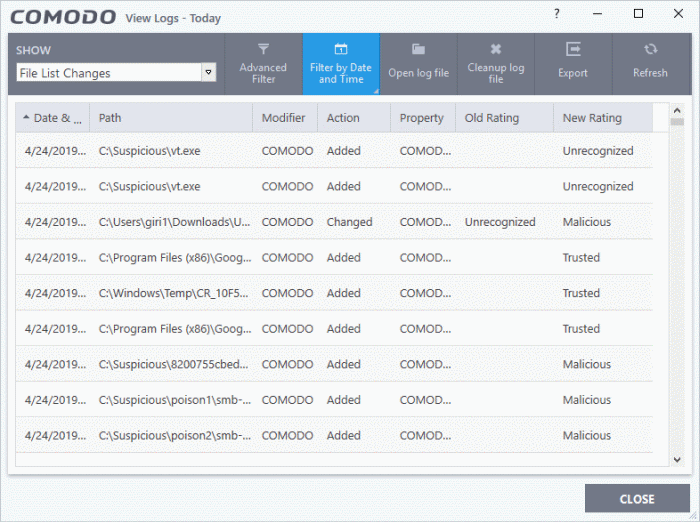Viewport: 700px width, 522px height.
Task: Click the scrollbar down arrow
Action: pyautogui.click(x=677, y=459)
